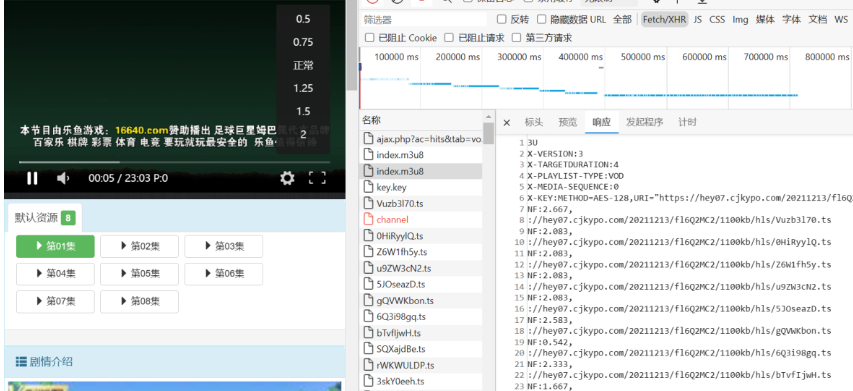Select the 全部 request type filter
853x391 pixels.
(622, 20)
